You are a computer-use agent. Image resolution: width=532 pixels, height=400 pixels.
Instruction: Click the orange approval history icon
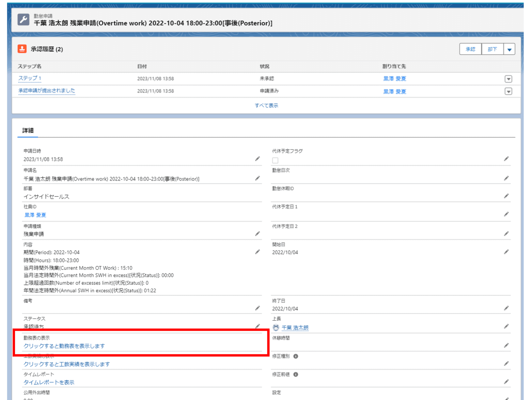click(x=22, y=49)
